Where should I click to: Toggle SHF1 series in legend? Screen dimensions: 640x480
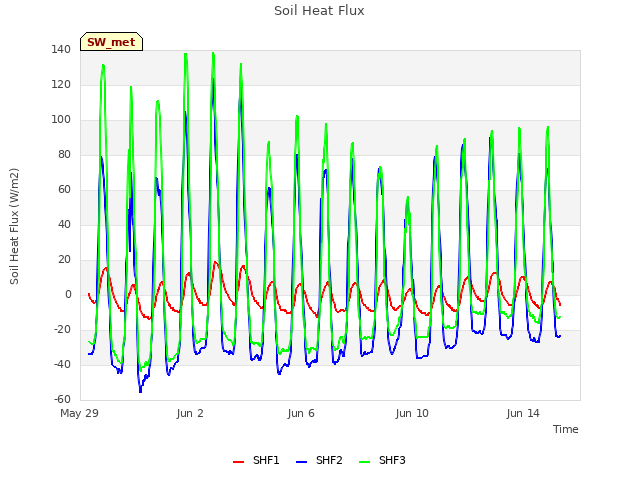[x=256, y=460]
